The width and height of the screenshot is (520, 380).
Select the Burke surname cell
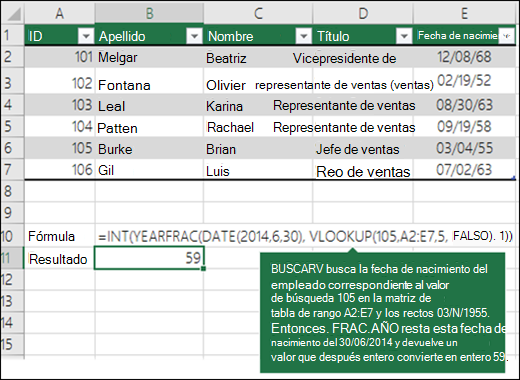(149, 148)
